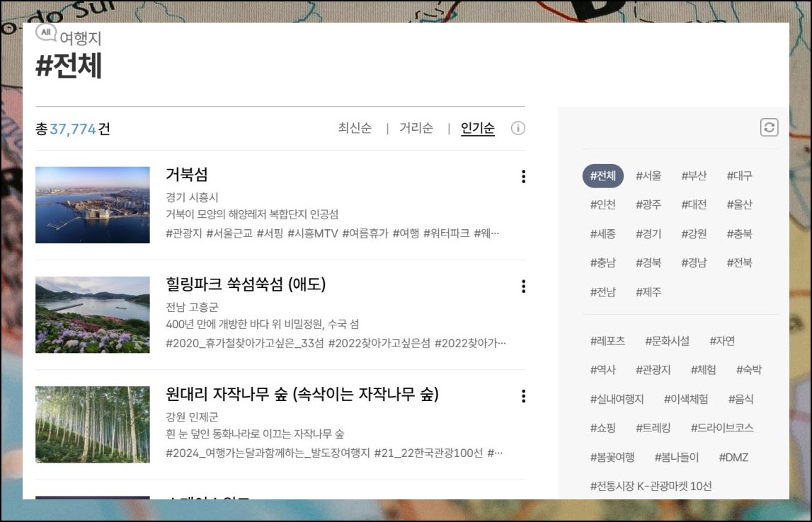Select the #광주 region tag
Viewport: 812px width, 522px height.
click(648, 205)
